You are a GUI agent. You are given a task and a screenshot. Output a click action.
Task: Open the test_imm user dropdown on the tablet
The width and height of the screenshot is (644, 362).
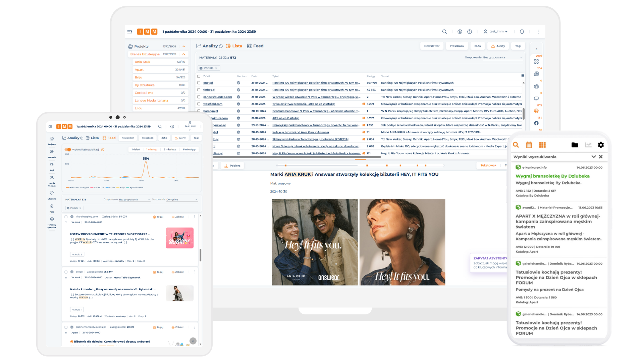coord(190,126)
